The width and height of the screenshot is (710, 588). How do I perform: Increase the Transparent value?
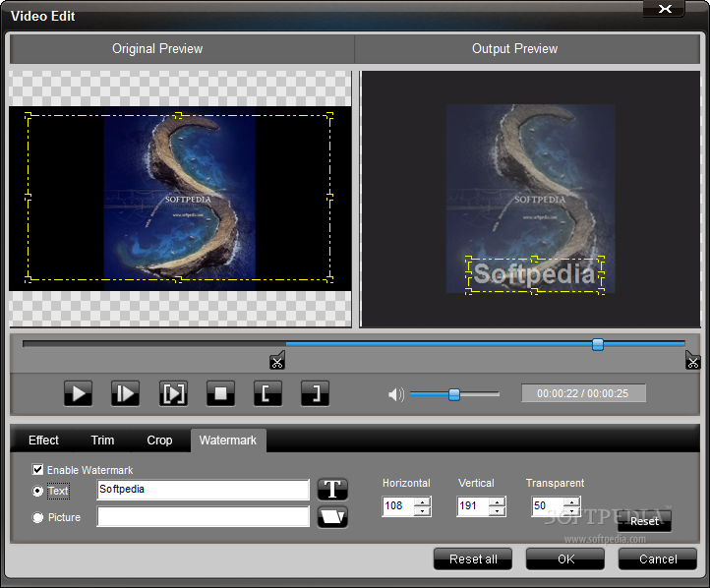coord(572,501)
